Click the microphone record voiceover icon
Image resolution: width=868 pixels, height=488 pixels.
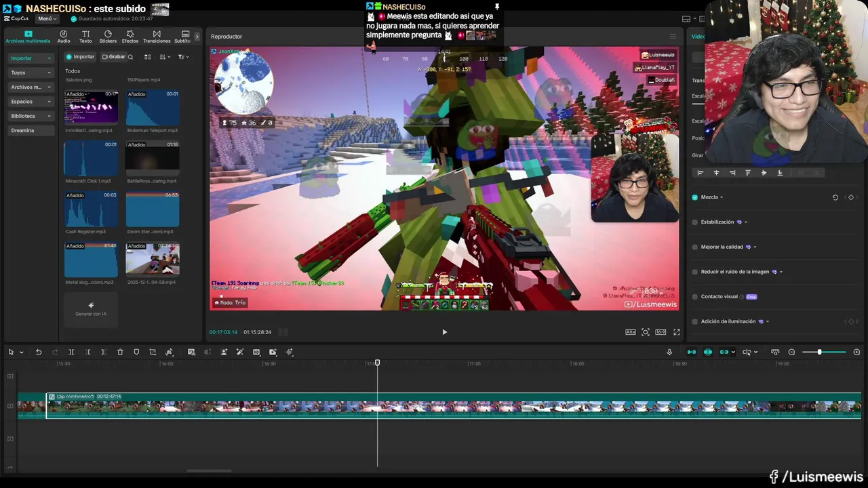pos(669,352)
